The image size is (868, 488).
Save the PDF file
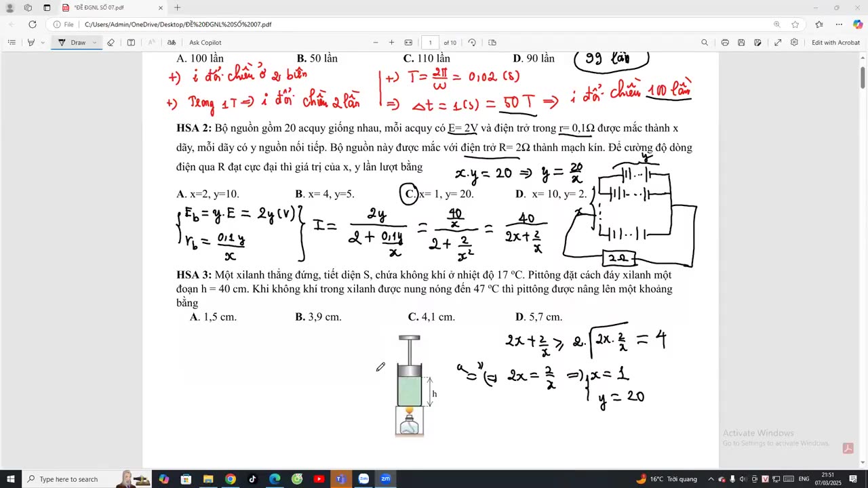click(741, 42)
